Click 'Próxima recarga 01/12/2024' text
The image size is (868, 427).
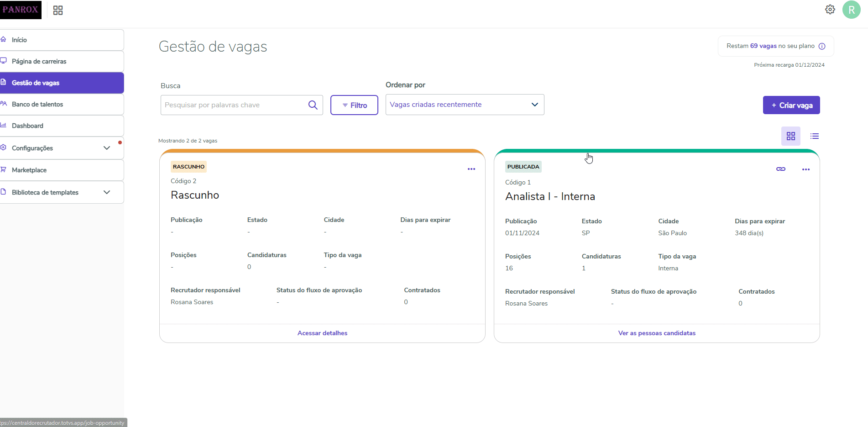(789, 65)
